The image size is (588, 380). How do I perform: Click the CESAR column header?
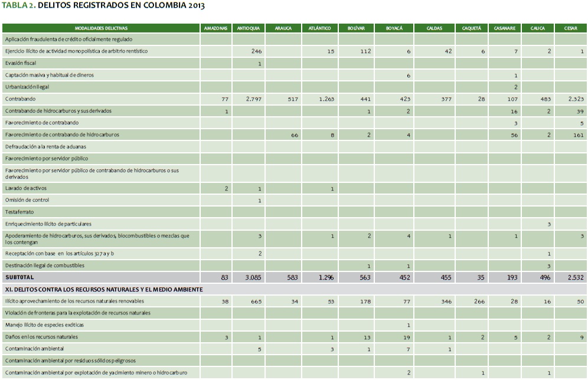pyautogui.click(x=570, y=28)
